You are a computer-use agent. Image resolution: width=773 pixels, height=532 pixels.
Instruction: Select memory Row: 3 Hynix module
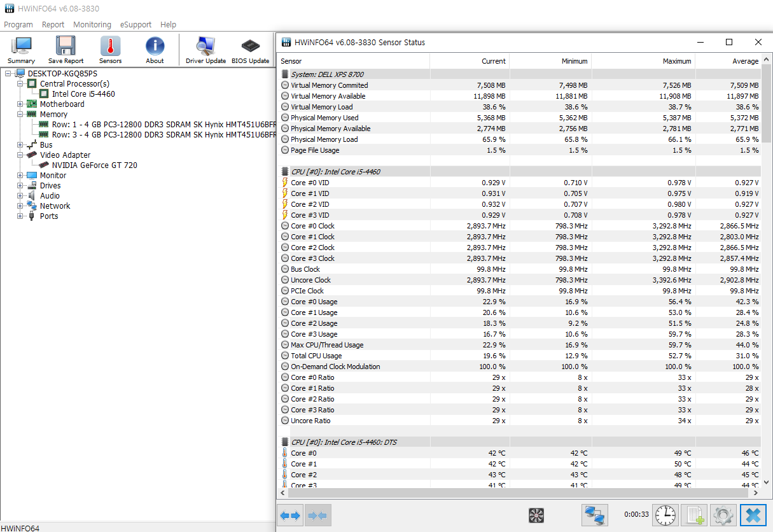point(164,134)
